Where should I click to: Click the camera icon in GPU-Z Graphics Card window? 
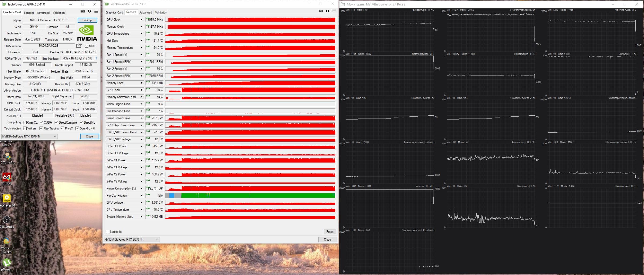[83, 11]
